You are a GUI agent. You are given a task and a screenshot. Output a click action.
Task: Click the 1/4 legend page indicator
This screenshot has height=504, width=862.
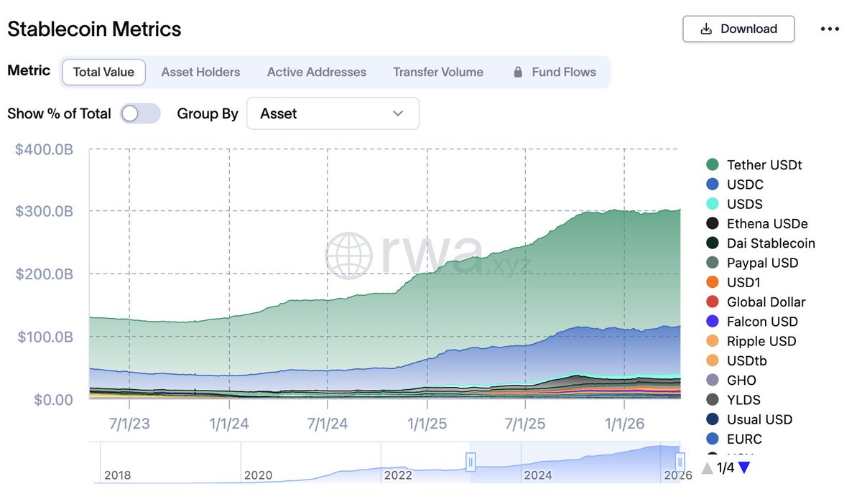(726, 468)
